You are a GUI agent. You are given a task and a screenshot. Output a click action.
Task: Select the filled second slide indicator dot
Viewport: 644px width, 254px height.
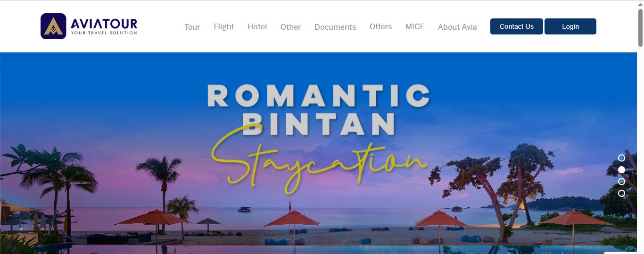pyautogui.click(x=621, y=169)
